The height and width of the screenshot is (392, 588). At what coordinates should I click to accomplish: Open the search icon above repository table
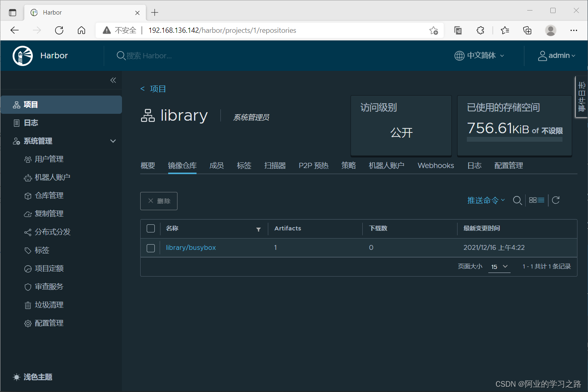tap(517, 200)
